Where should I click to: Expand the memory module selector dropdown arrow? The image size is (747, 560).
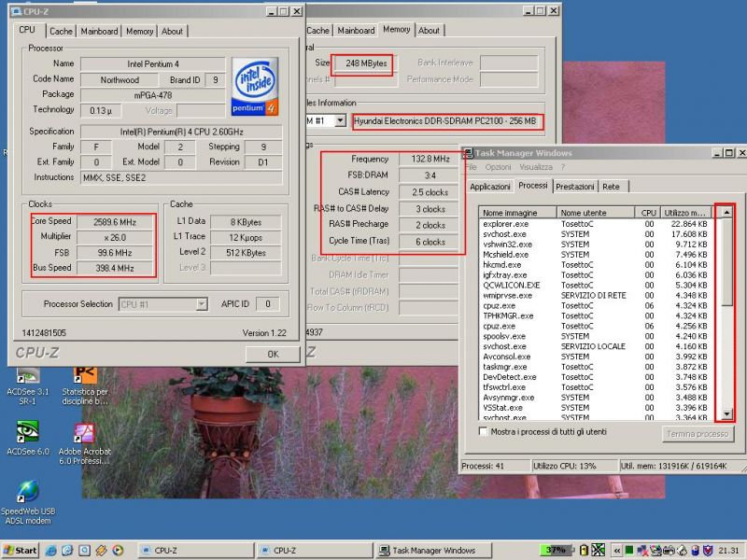(x=340, y=120)
